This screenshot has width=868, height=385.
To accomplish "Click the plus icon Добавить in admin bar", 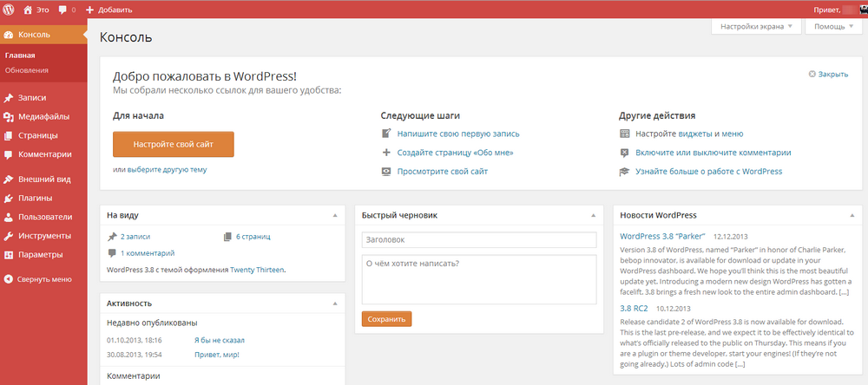I will [x=90, y=10].
